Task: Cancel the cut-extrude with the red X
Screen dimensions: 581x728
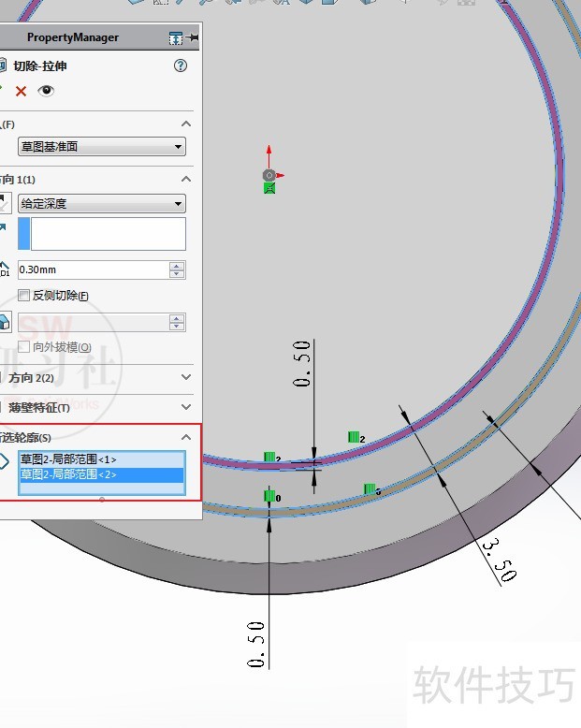Action: (21, 91)
